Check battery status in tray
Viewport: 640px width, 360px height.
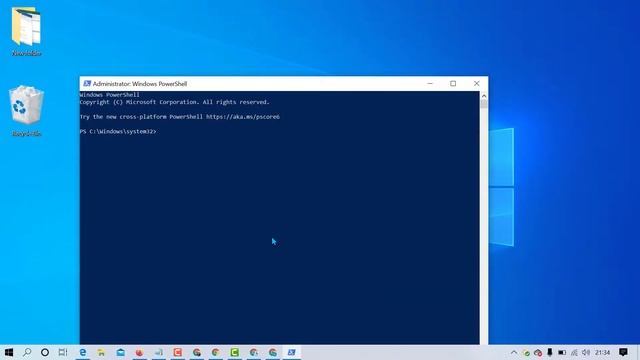[562, 352]
